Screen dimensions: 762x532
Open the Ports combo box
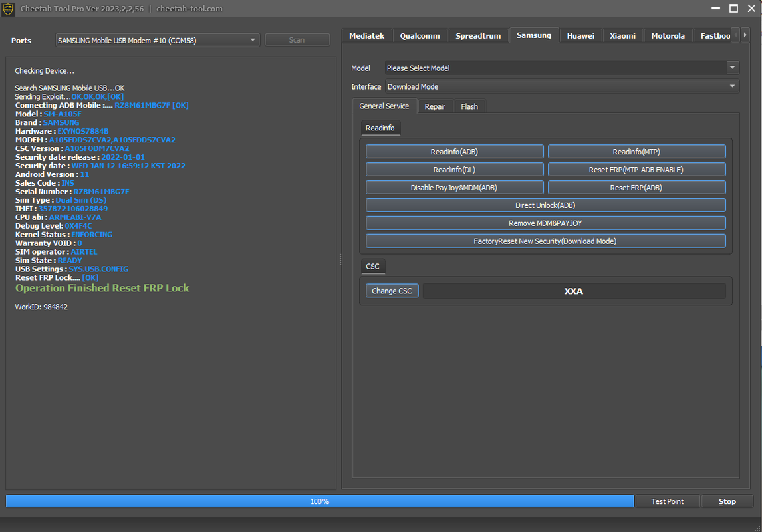tap(158, 41)
